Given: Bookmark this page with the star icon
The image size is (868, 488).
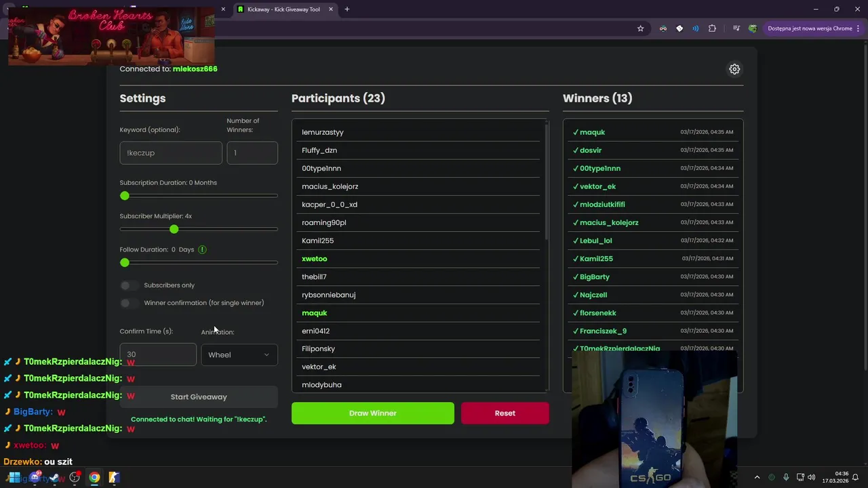Looking at the screenshot, I should point(640,28).
